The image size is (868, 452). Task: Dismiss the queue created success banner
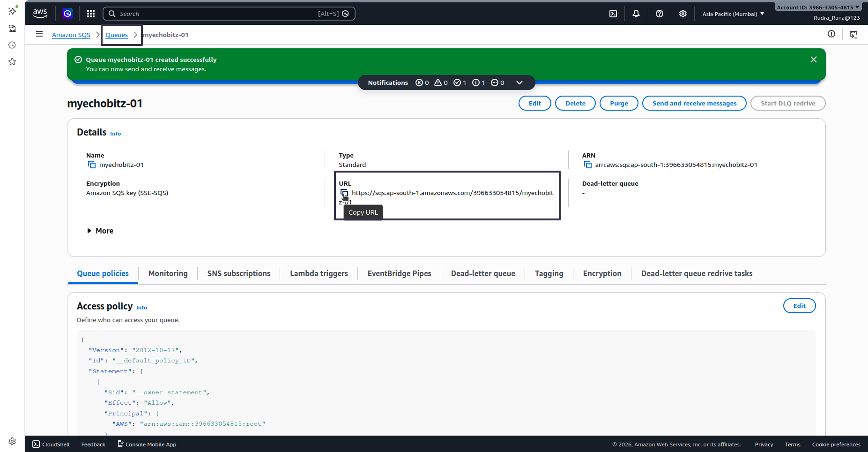click(814, 60)
